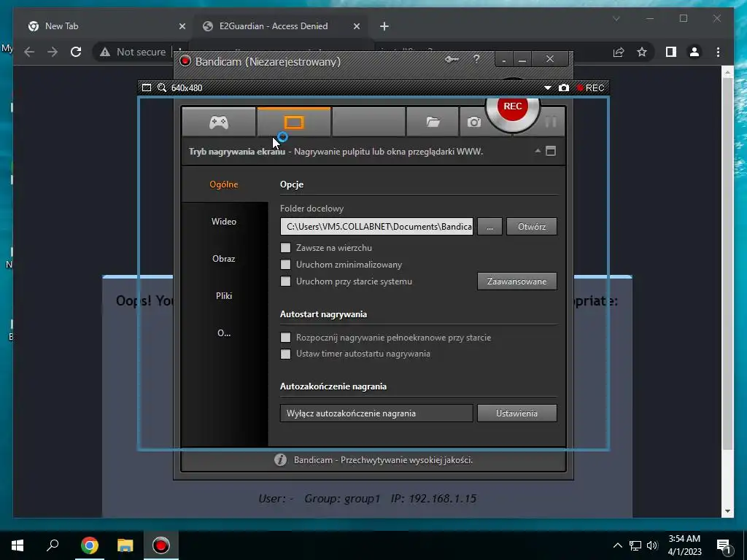Expand Chrome tab search chevron
The width and height of the screenshot is (747, 560).
click(x=616, y=18)
